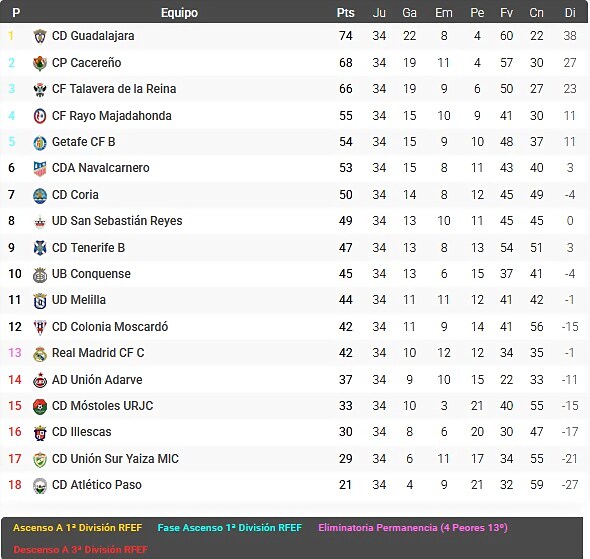590x559 pixels.
Task: Click the AD Unión Adarve crest icon
Action: (x=40, y=380)
